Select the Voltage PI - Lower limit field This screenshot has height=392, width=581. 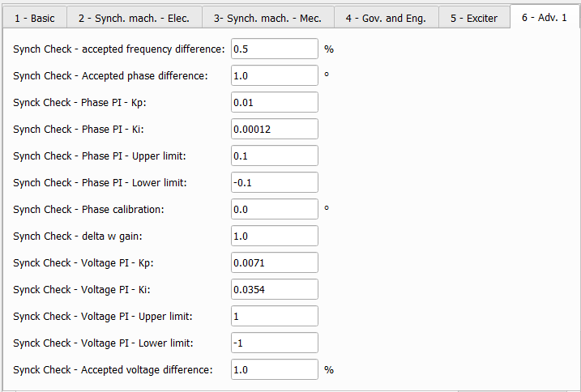(x=274, y=343)
